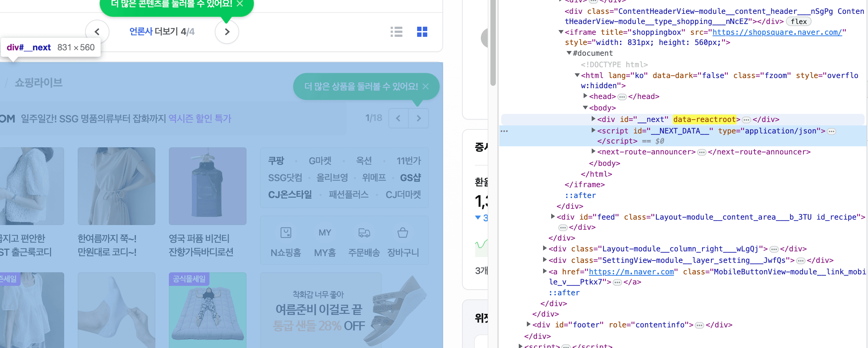Screen dimensions: 868x348
Task: Collapse the shoppingbox iframe node
Action: click(x=561, y=32)
